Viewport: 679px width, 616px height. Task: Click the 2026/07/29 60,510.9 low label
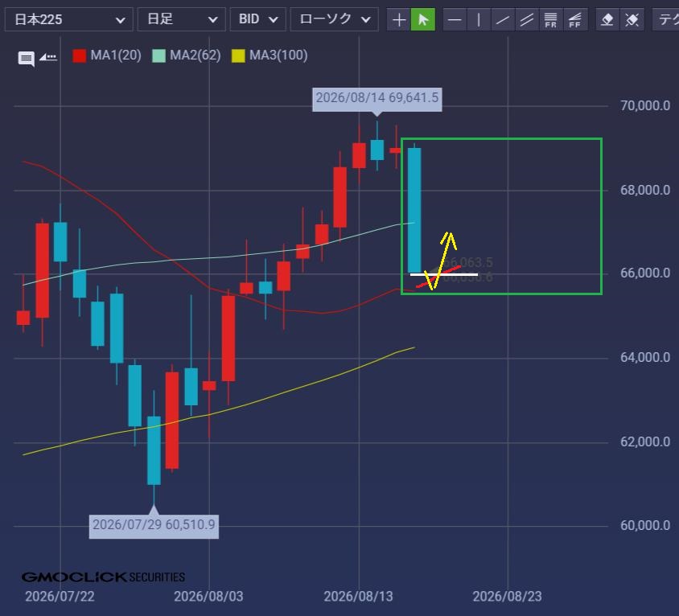(154, 527)
